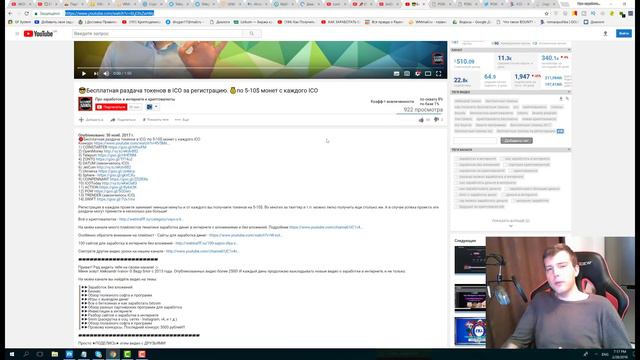The width and height of the screenshot is (640, 360).
Task: Open the Universa link in description
Action: coord(116,171)
